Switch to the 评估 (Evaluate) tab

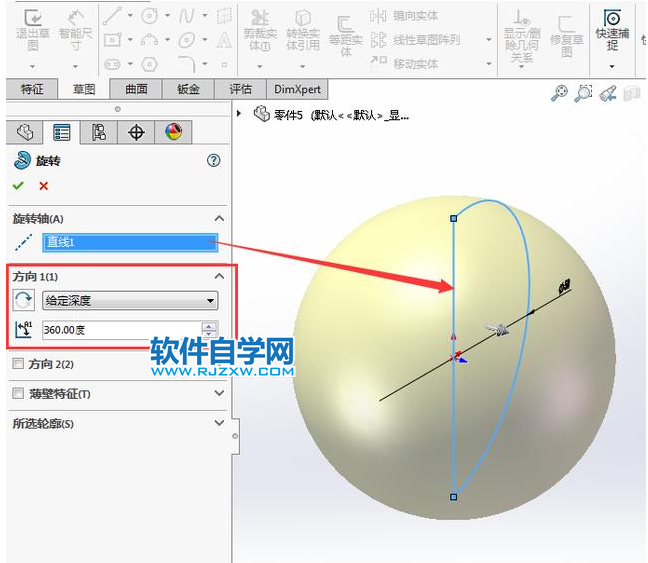tap(241, 89)
